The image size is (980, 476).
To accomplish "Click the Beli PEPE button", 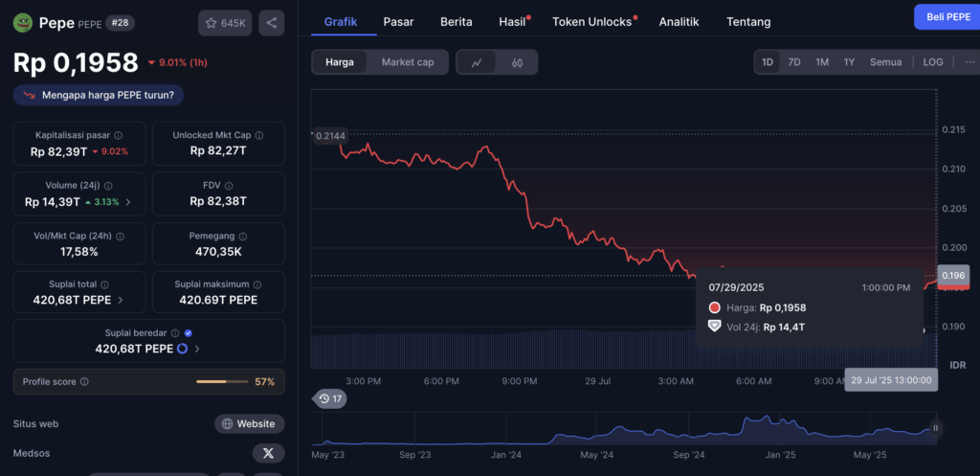I will [947, 17].
